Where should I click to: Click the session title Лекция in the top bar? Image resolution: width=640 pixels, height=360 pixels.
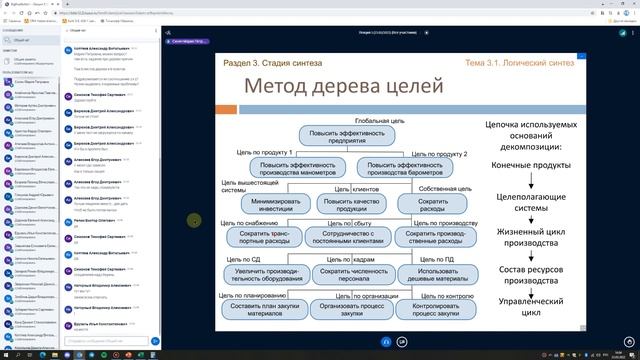coord(387,33)
